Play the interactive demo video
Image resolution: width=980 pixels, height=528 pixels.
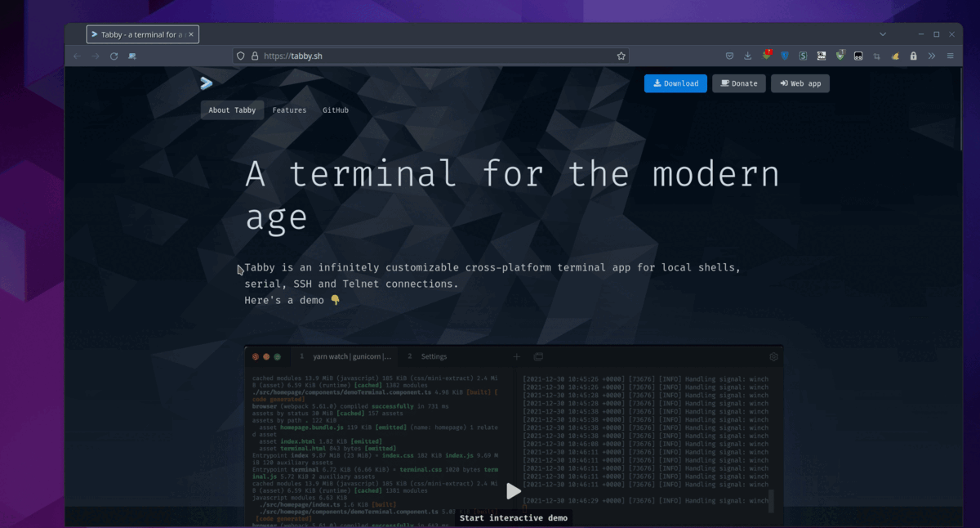(x=513, y=491)
